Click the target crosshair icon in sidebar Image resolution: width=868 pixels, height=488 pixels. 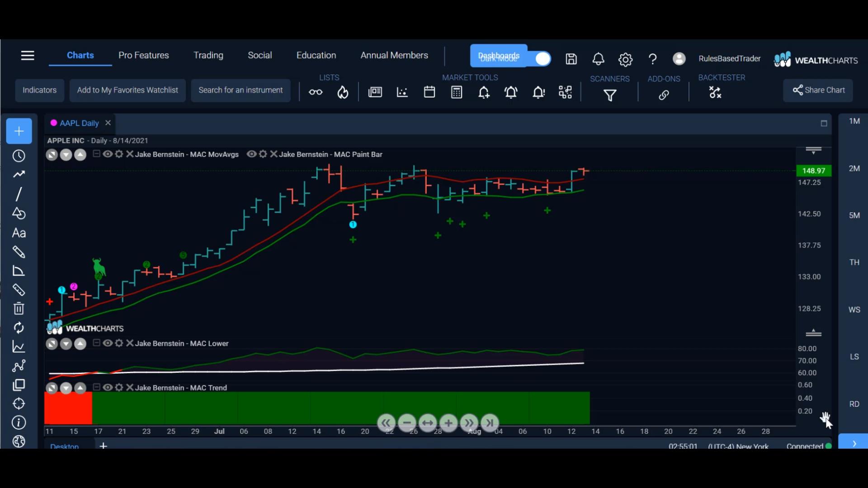pyautogui.click(x=19, y=404)
